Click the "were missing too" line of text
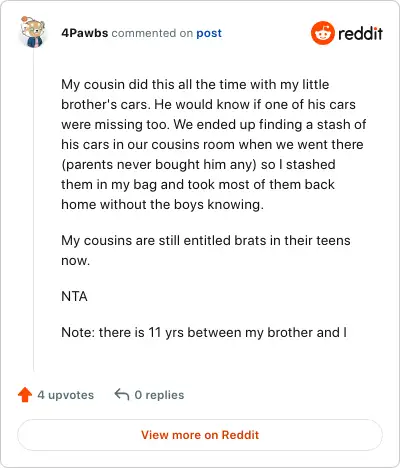Image resolution: width=400 pixels, height=468 pixels. click(214, 125)
